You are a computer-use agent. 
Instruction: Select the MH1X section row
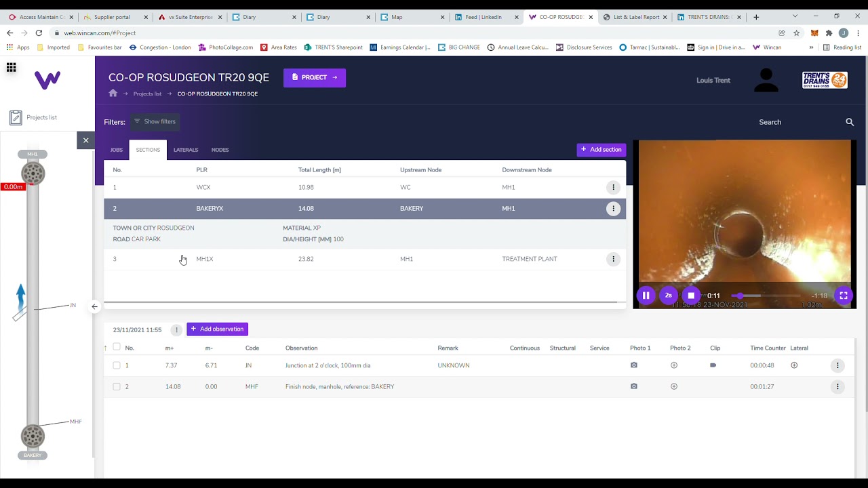point(365,259)
